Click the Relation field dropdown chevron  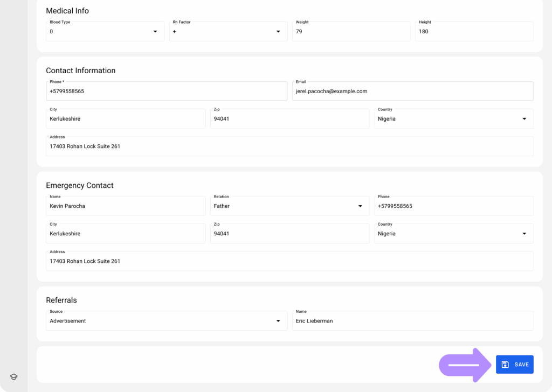point(360,206)
